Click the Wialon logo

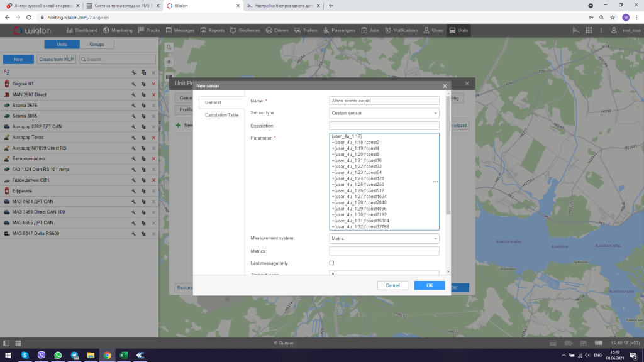32,30
